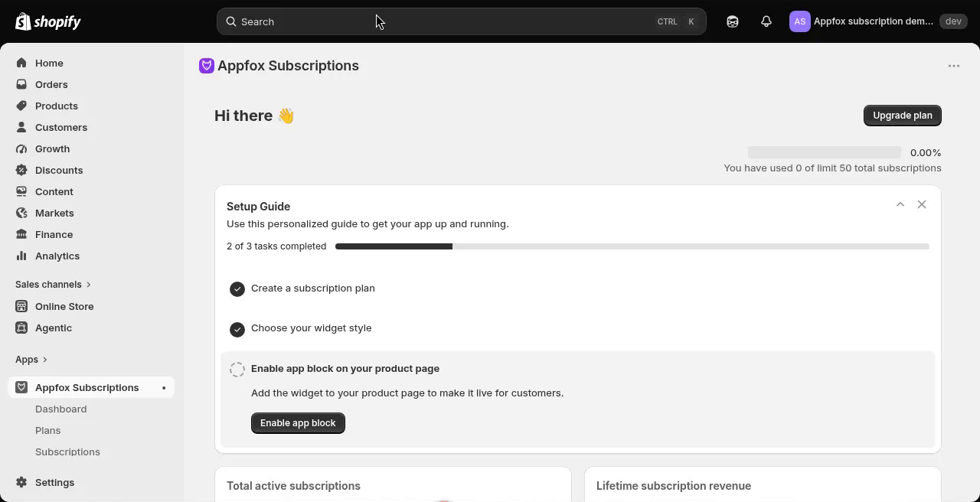Open the Choose your widget style task
The width and height of the screenshot is (980, 502).
click(x=312, y=328)
